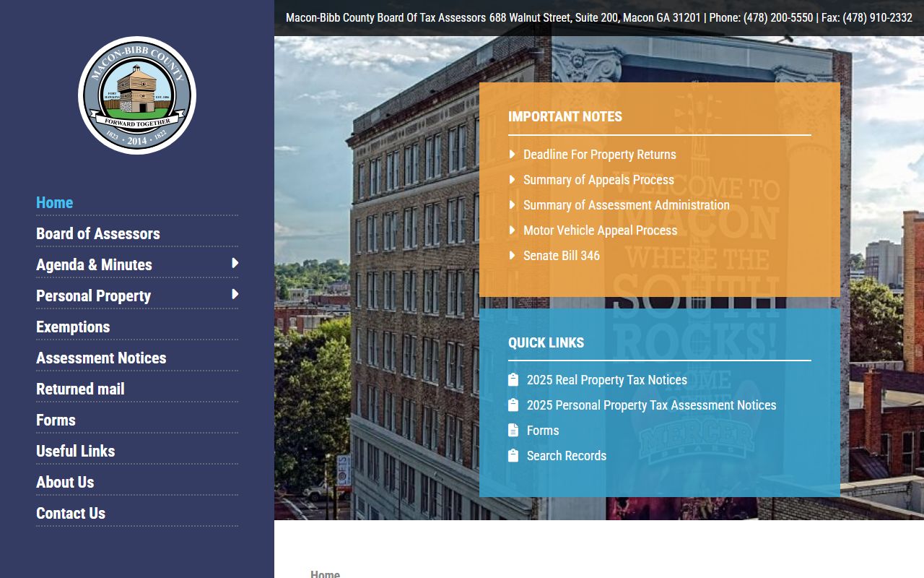Open Summary of Assessment Administration link

627,205
